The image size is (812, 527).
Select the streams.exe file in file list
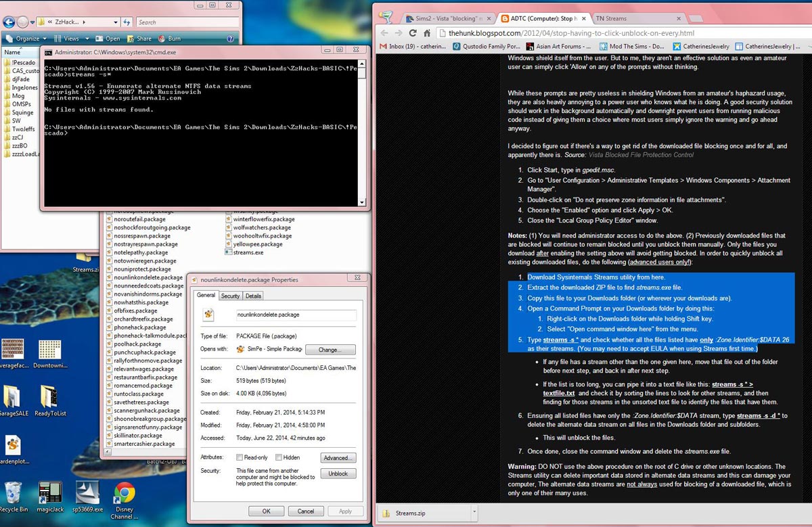tap(248, 252)
